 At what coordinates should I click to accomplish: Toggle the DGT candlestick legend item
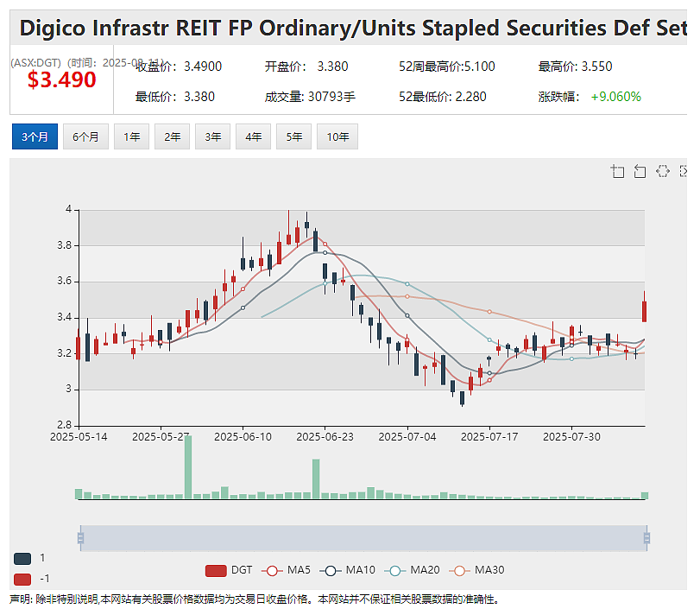(229, 570)
